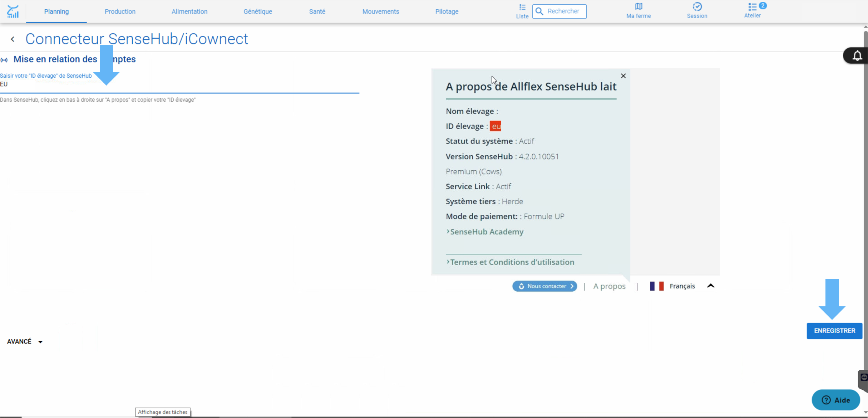The width and height of the screenshot is (868, 418).
Task: Close the A propos SenseHub panel
Action: tap(623, 76)
